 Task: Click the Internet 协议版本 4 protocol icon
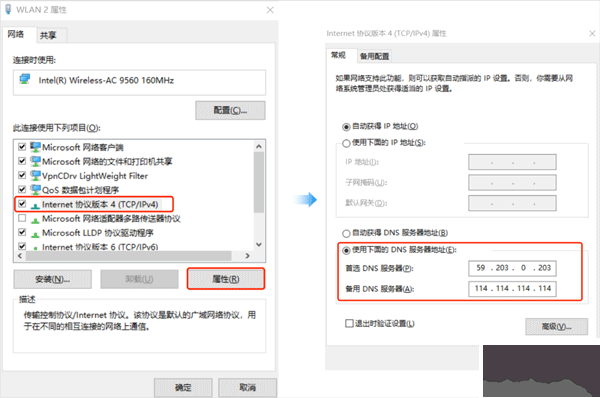click(35, 206)
